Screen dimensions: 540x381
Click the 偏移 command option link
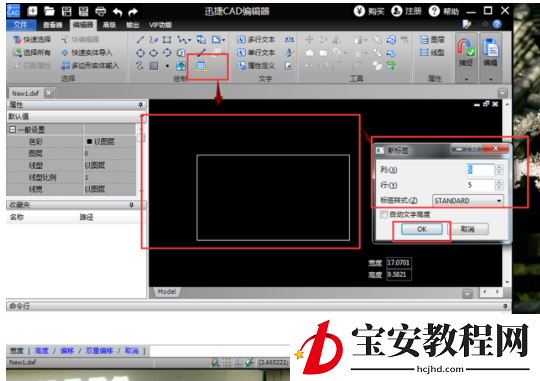point(67,351)
